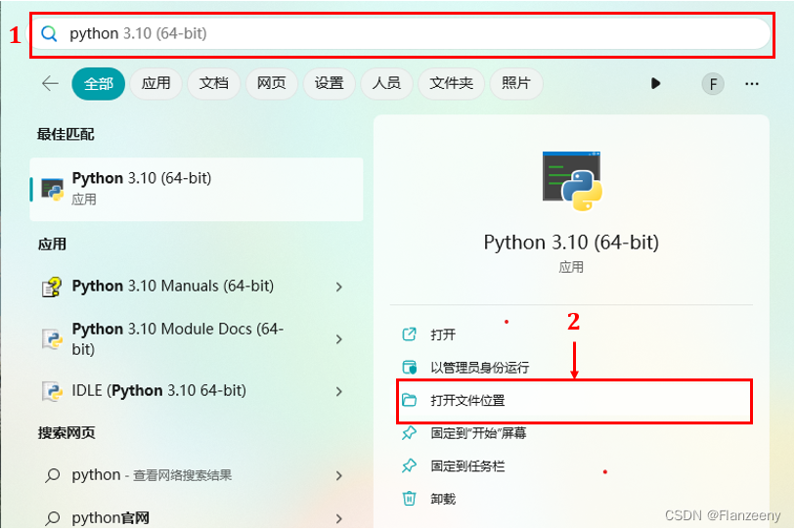Select the 人员 filter tab
The image size is (796, 532).
coord(386,84)
